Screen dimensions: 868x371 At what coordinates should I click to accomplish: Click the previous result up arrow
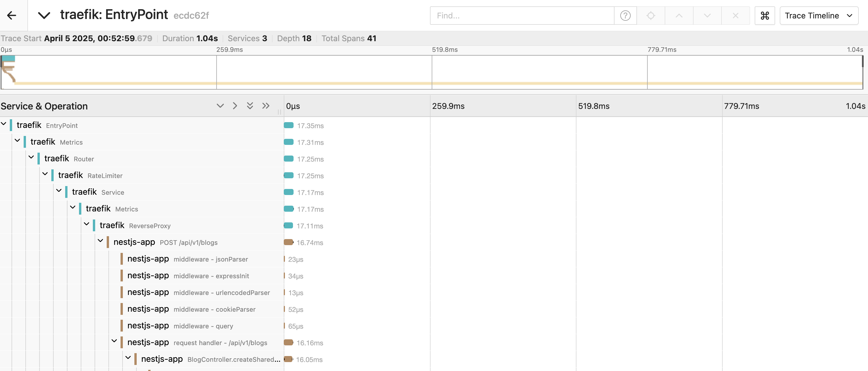[x=679, y=16]
